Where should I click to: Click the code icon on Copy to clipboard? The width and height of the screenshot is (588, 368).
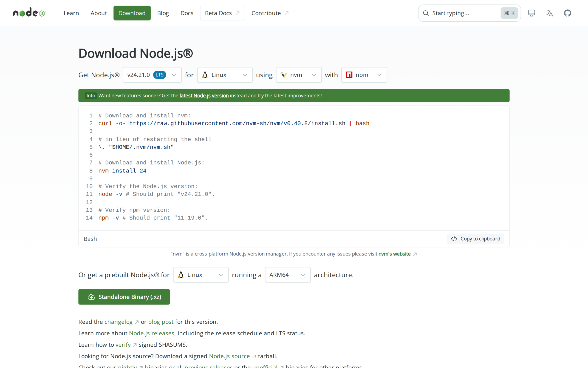click(x=454, y=239)
